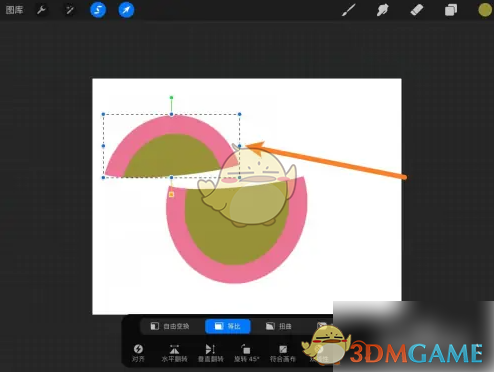Switch to 自由变换 freeform mode

point(170,326)
